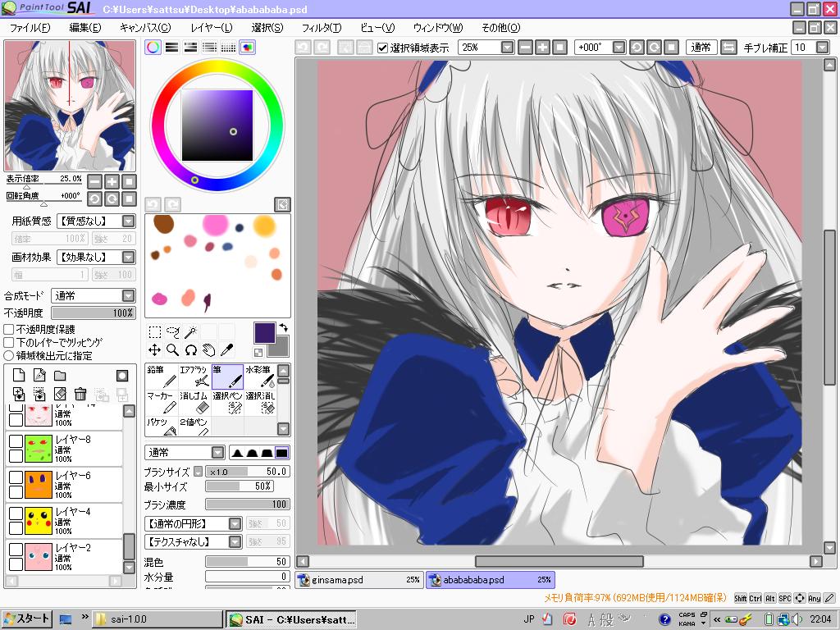Activate the hand pan tool
The image size is (840, 630).
[209, 350]
